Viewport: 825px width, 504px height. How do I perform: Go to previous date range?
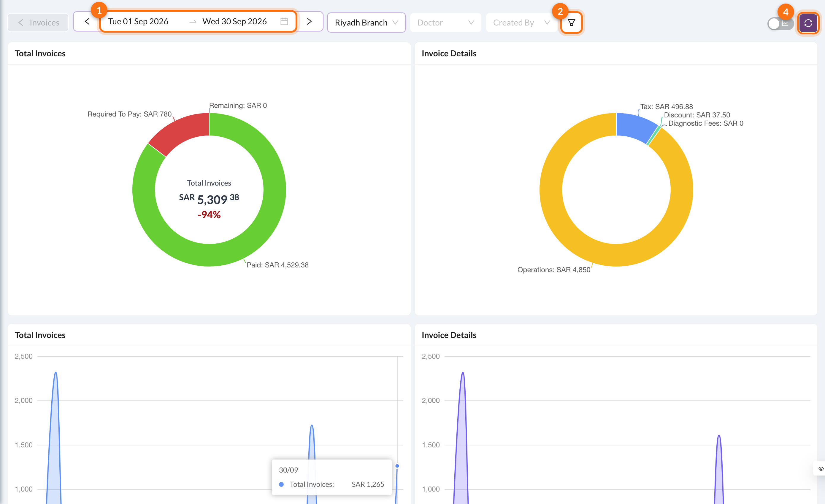[x=87, y=22]
